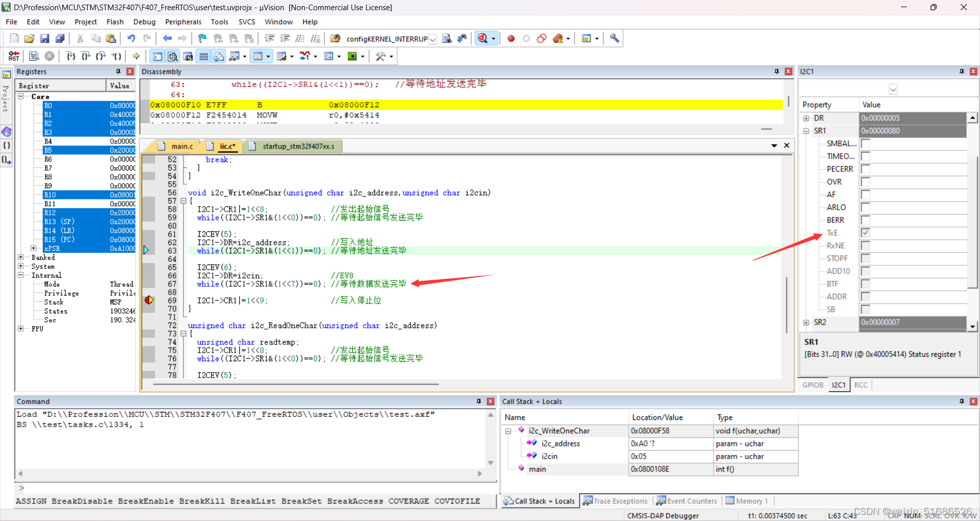Open the Symbols Window icon
Image resolution: width=980 pixels, height=521 pixels.
click(188, 56)
